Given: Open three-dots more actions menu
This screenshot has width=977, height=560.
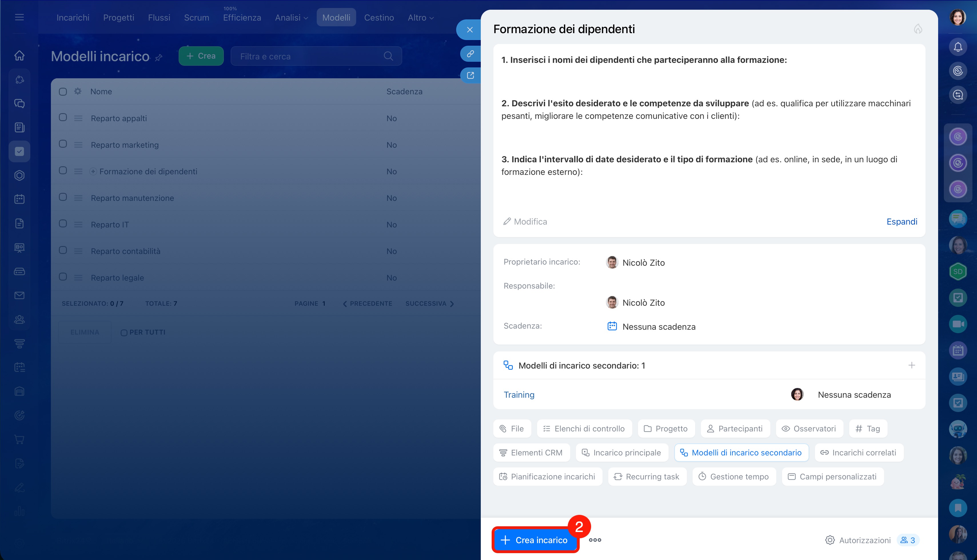Looking at the screenshot, I should [595, 540].
